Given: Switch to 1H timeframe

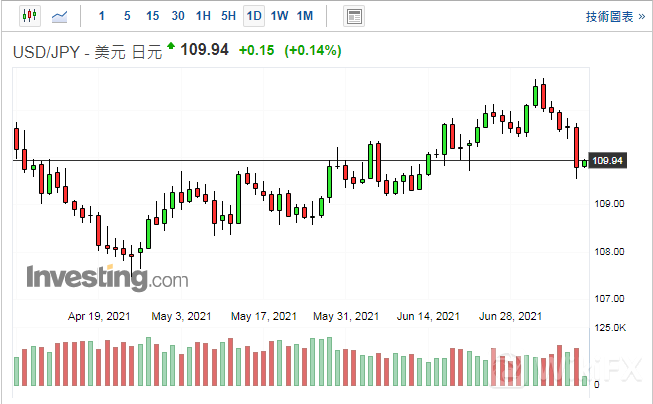Looking at the screenshot, I should [203, 16].
